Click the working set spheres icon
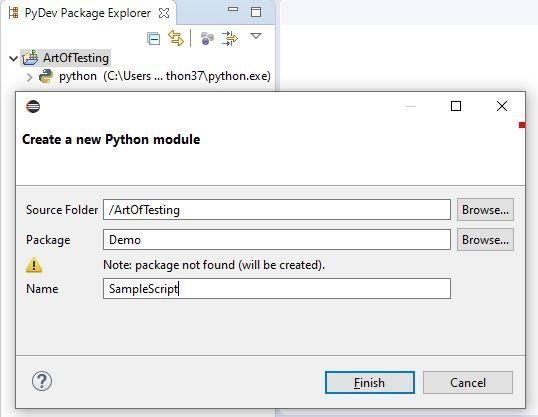 [x=207, y=38]
